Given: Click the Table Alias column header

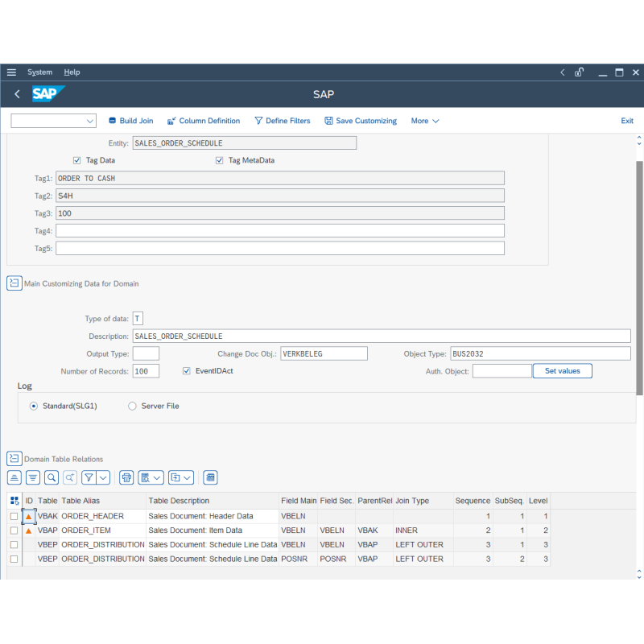Looking at the screenshot, I should tap(103, 501).
